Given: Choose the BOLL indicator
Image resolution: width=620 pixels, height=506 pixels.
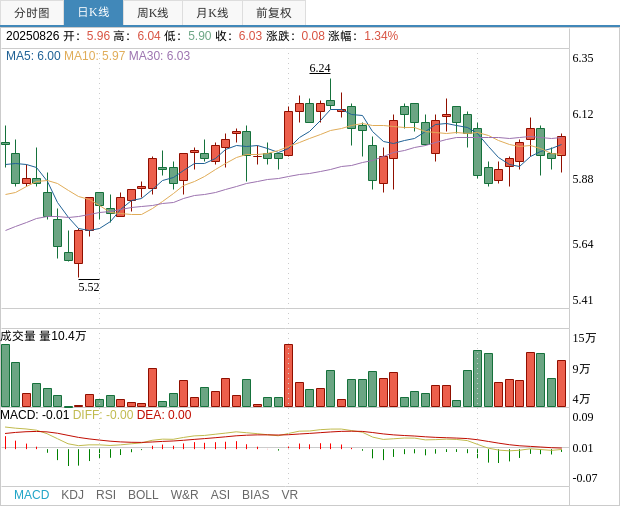Looking at the screenshot, I should (x=143, y=495).
